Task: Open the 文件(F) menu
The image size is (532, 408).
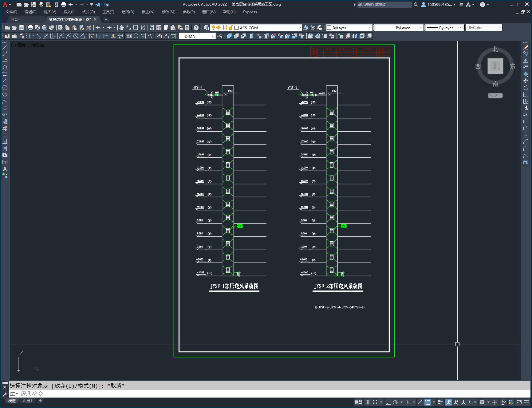Action: [11, 12]
